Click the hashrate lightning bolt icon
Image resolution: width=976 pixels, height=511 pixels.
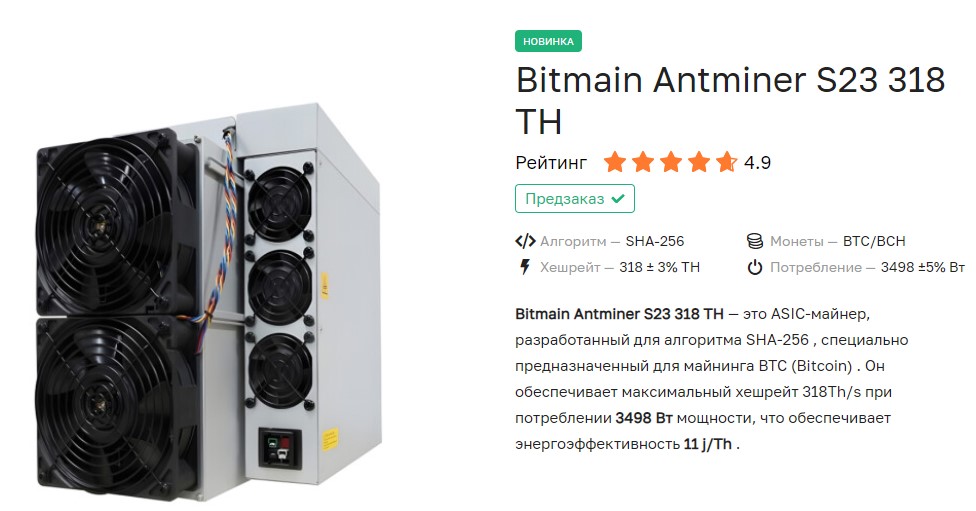pos(525,267)
